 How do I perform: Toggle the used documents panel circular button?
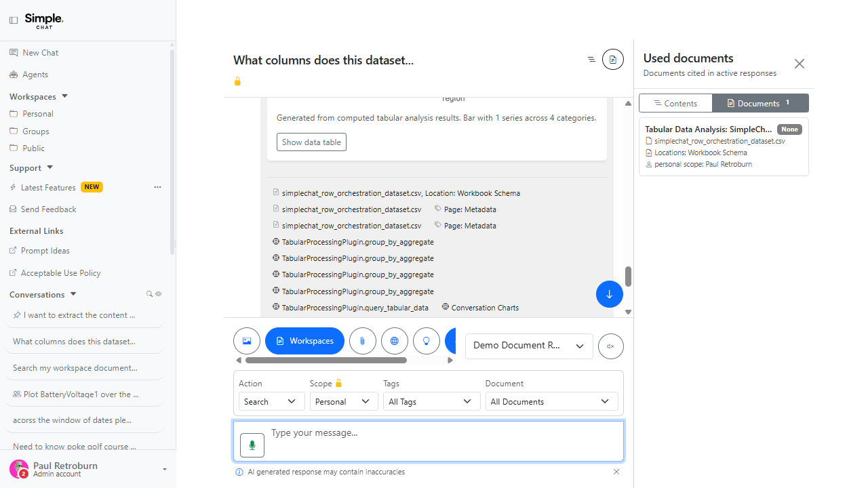pos(613,60)
